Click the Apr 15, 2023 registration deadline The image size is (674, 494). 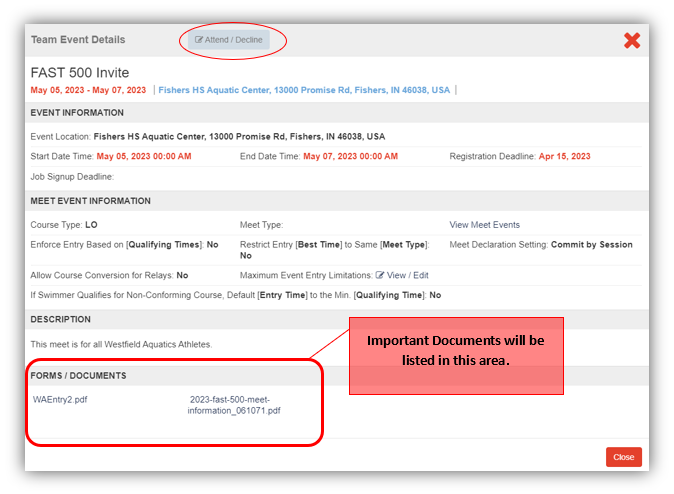pos(564,157)
